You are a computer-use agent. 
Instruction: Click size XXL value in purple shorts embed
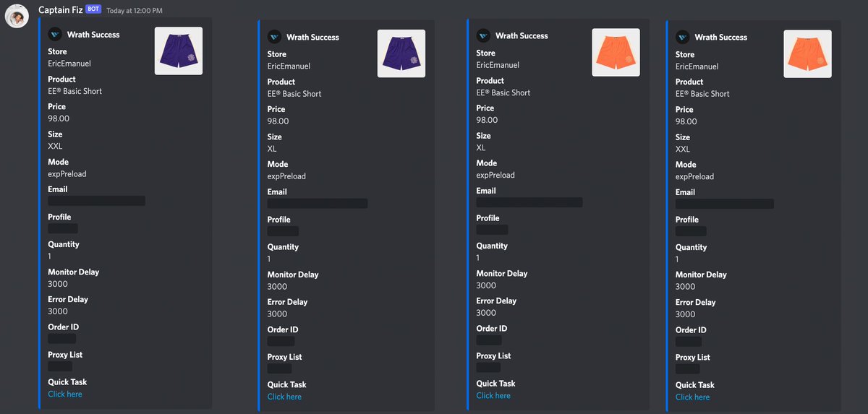click(x=55, y=146)
